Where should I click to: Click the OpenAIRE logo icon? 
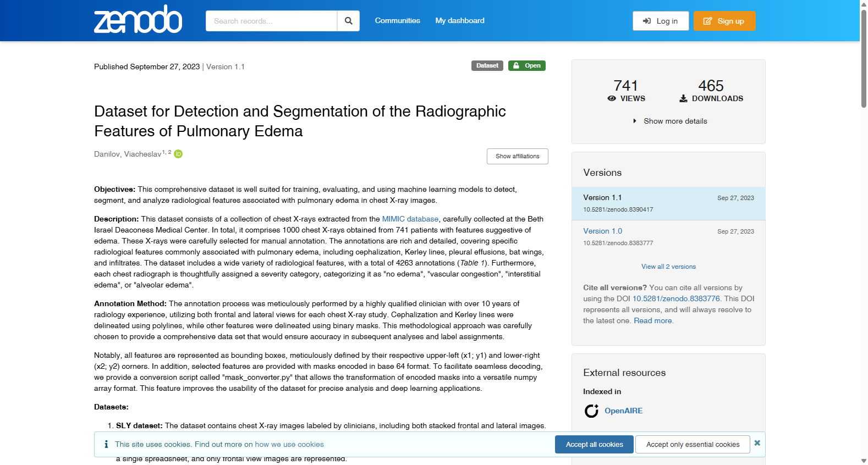(x=591, y=411)
